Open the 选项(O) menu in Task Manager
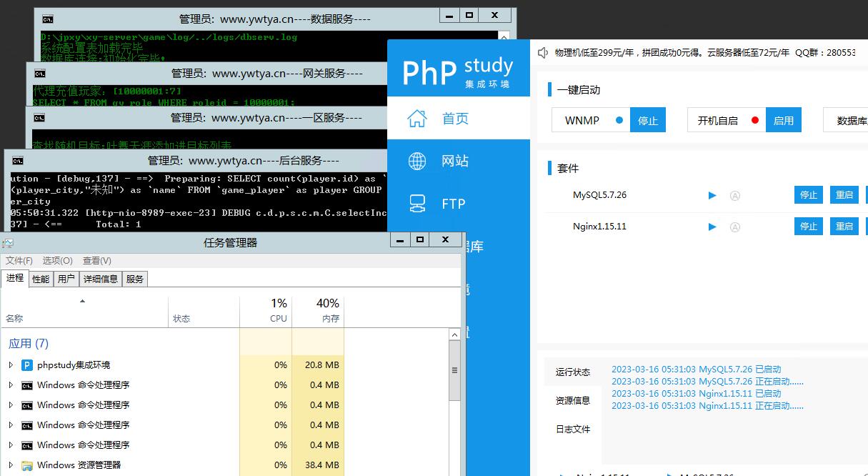868x476 pixels. (57, 261)
